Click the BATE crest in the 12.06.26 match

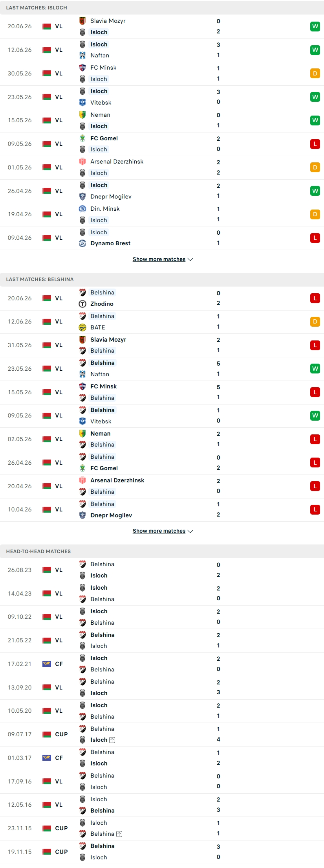click(82, 327)
